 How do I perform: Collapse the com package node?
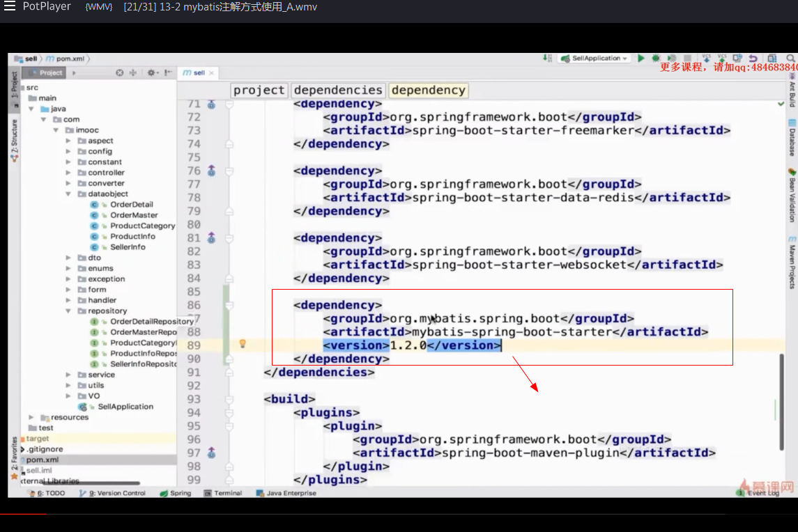click(x=44, y=120)
